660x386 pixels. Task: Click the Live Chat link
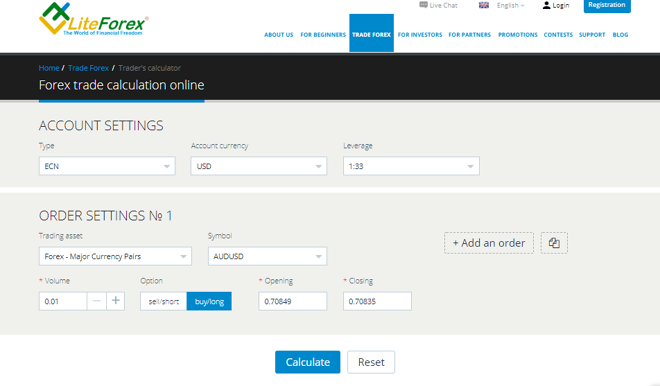pos(443,5)
